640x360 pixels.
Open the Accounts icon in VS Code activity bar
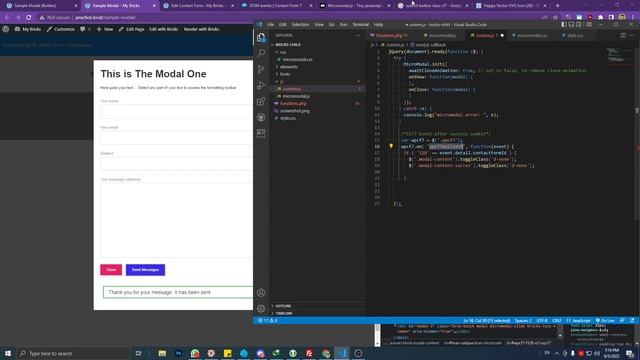click(x=261, y=293)
